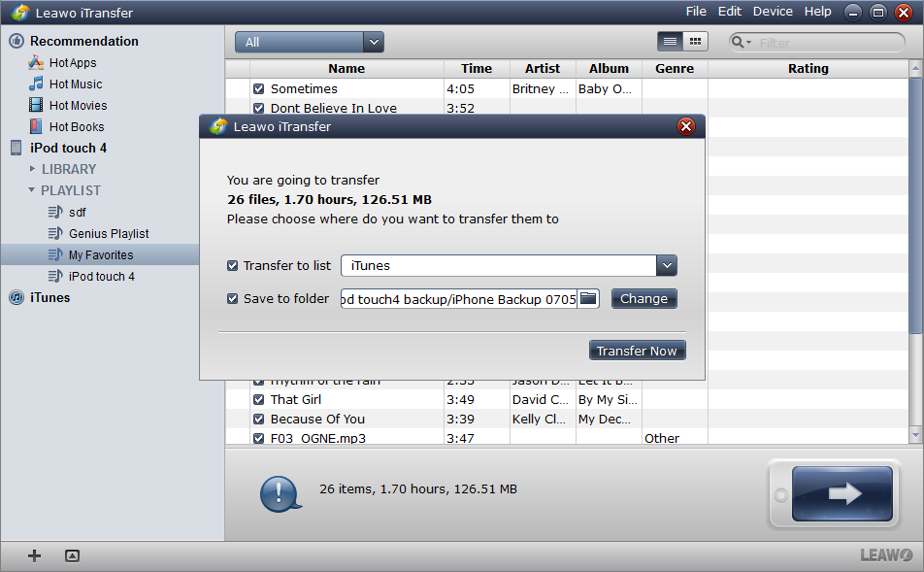Screen dimensions: 924x572
Task: Click the save folder path field
Action: 459,299
